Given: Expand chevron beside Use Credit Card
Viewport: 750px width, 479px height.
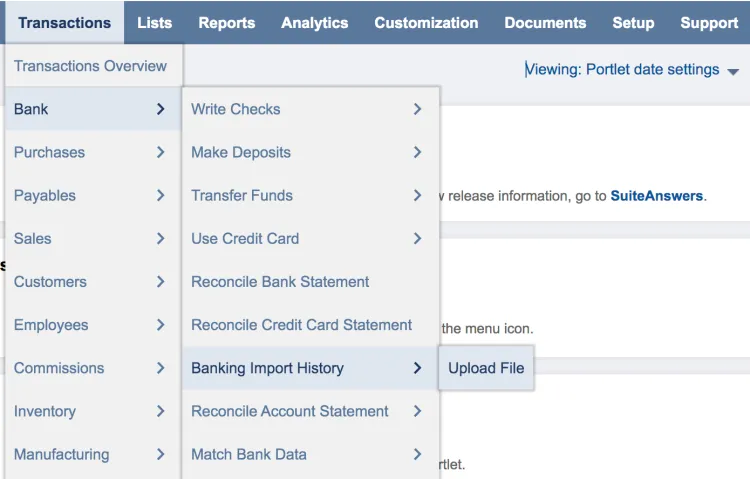Looking at the screenshot, I should (418, 238).
